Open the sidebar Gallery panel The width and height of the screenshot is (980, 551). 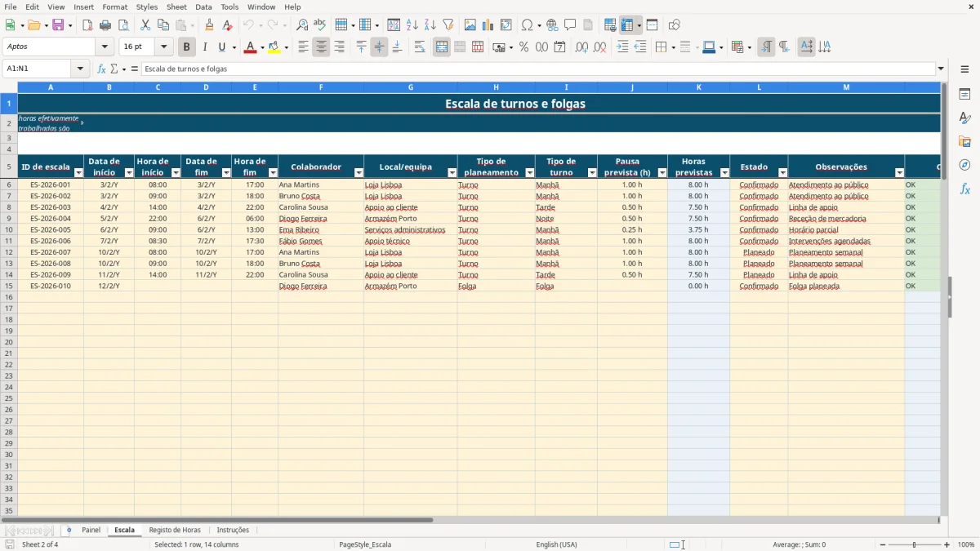click(964, 141)
